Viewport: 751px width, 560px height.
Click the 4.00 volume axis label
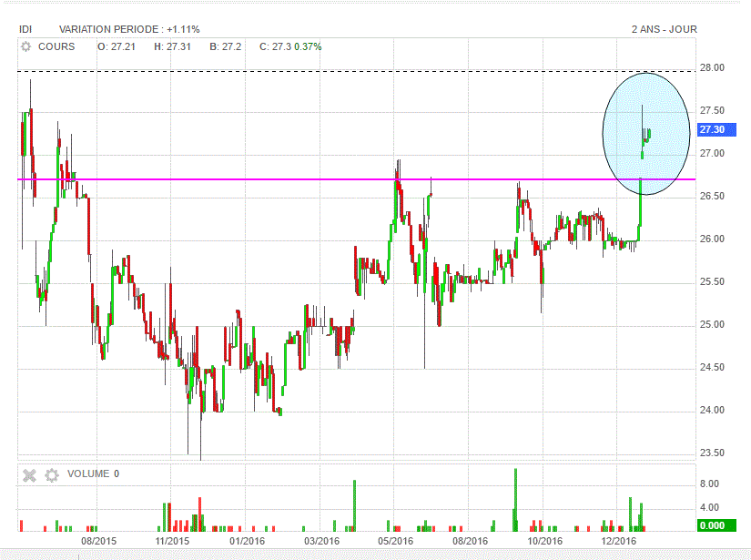point(709,507)
